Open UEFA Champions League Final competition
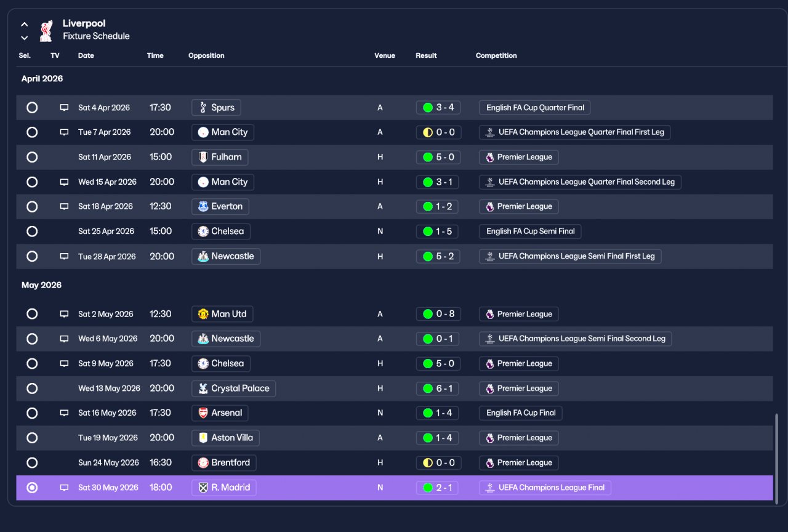 coord(545,488)
